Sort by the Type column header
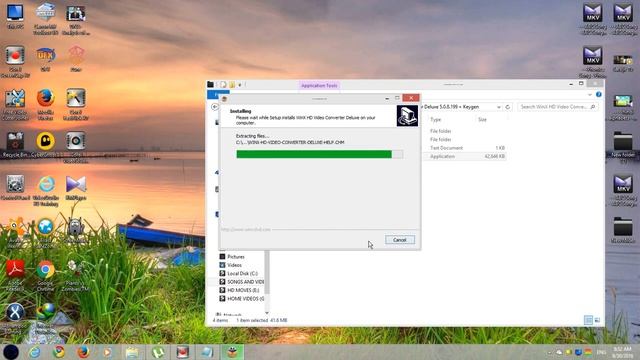 click(x=436, y=120)
